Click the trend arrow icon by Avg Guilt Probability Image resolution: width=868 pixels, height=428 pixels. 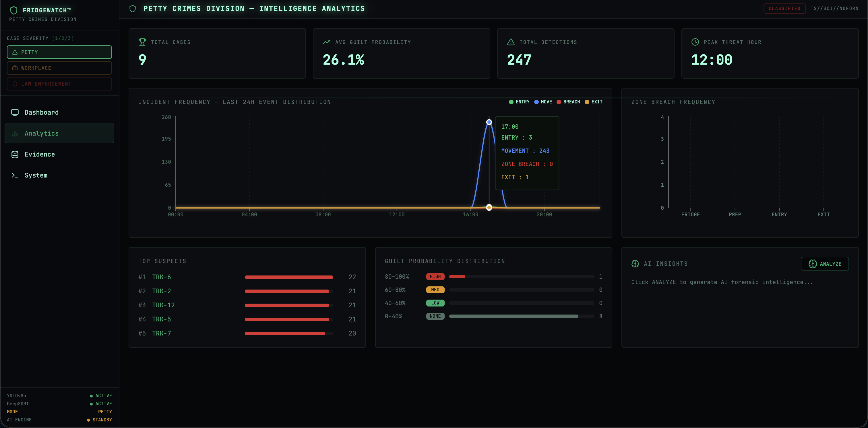327,42
